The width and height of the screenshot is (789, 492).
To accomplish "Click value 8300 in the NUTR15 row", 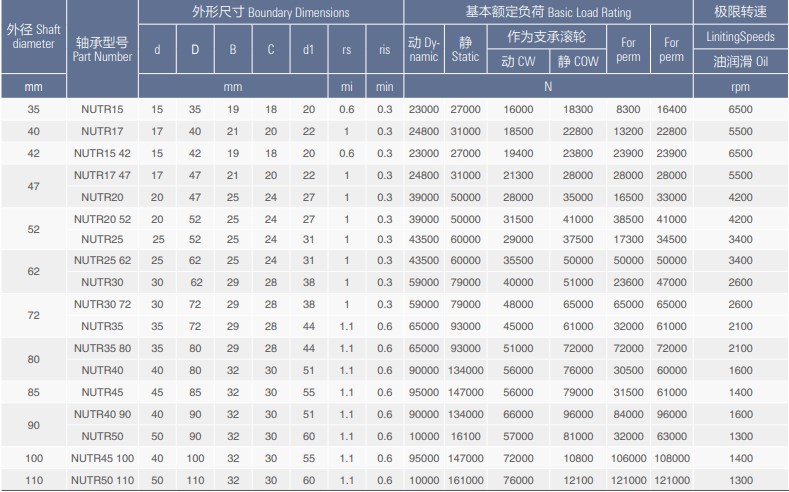I will pyautogui.click(x=628, y=109).
